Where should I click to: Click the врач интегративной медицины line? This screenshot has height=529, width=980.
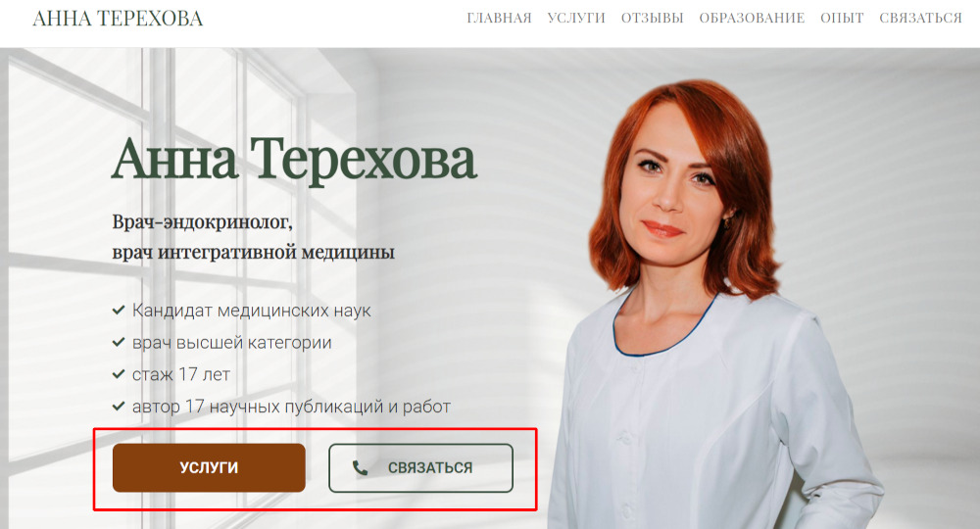(253, 253)
